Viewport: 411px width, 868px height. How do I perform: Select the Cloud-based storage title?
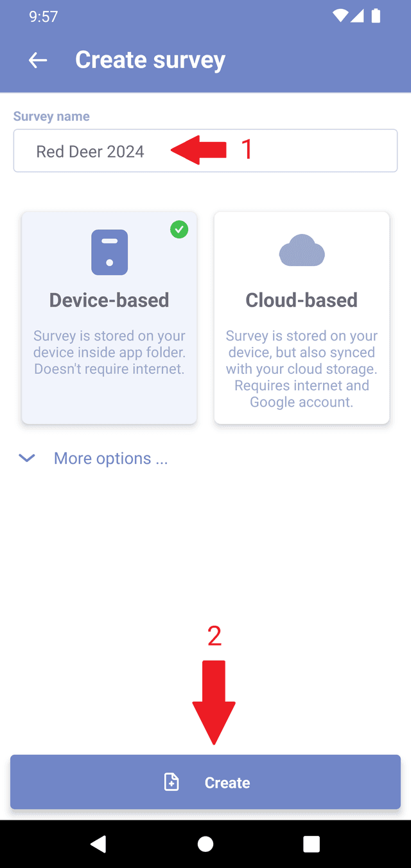pos(302,300)
